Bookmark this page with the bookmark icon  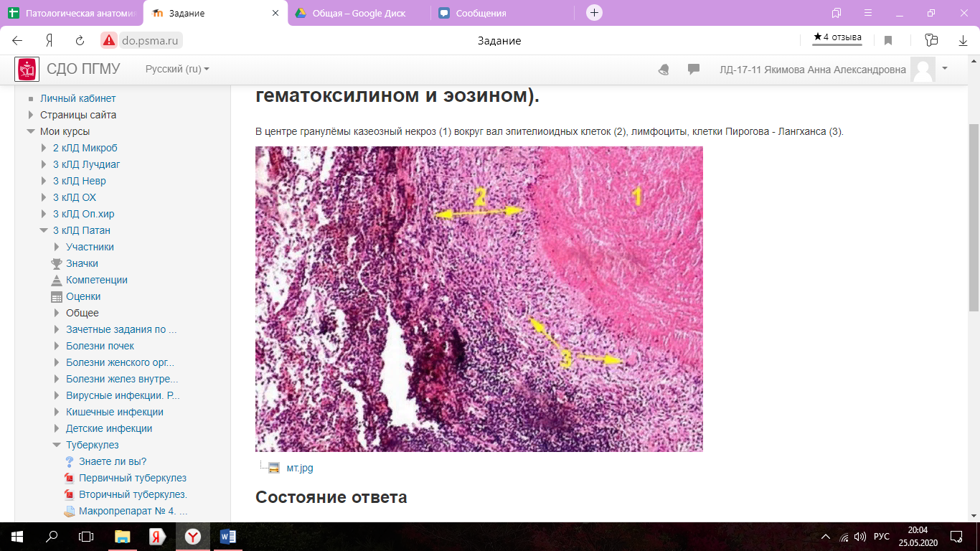[888, 41]
